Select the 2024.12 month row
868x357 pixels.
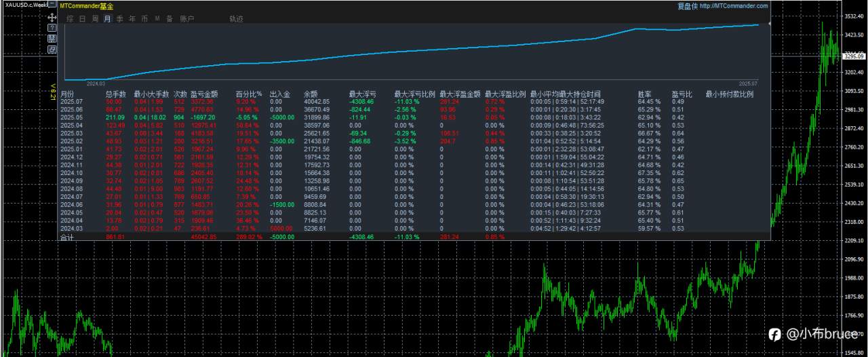(415, 157)
